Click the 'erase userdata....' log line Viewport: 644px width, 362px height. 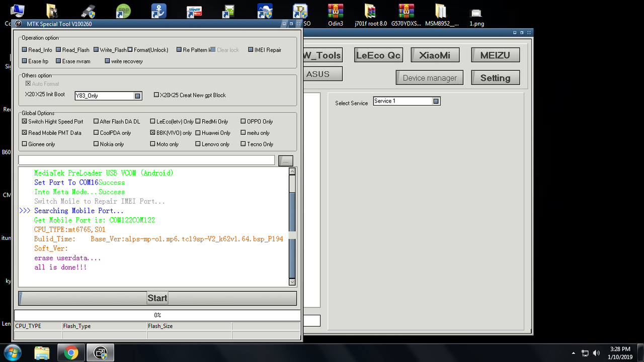(x=67, y=258)
